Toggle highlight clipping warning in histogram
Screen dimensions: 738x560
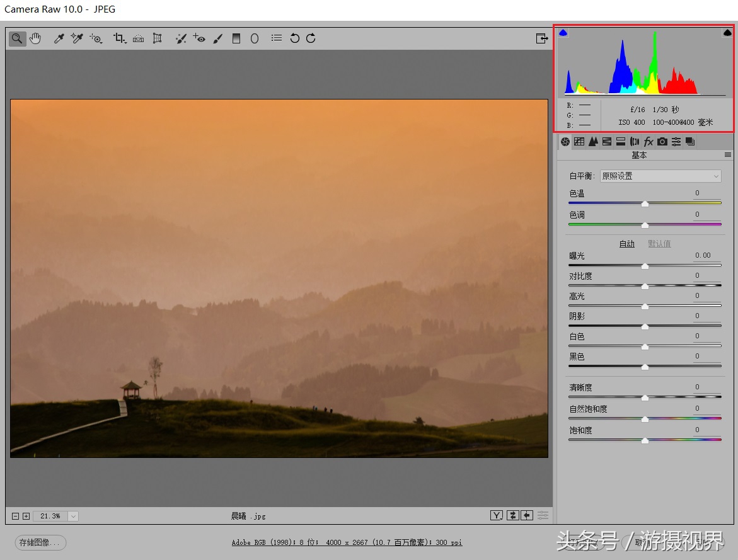[727, 33]
